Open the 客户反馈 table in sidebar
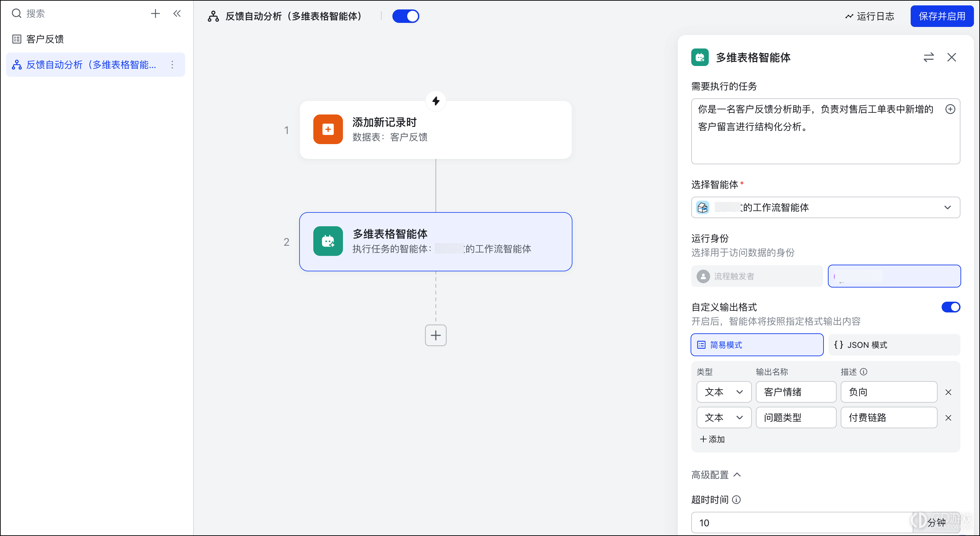Screen dimensions: 980x536 [x=96, y=39]
